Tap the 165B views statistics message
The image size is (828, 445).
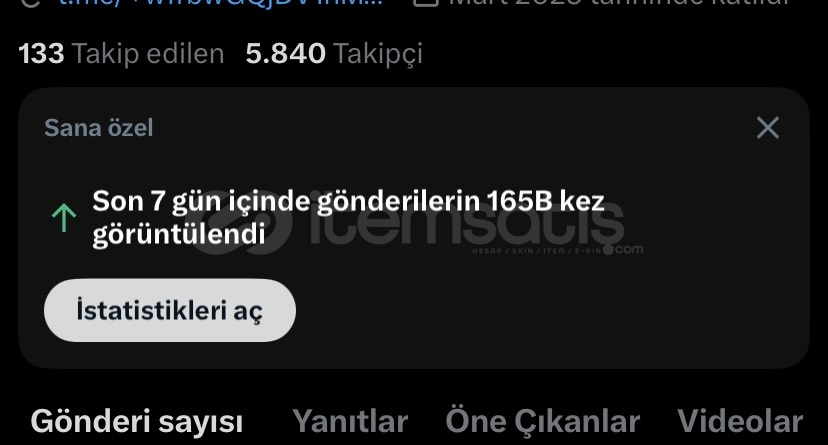click(348, 217)
